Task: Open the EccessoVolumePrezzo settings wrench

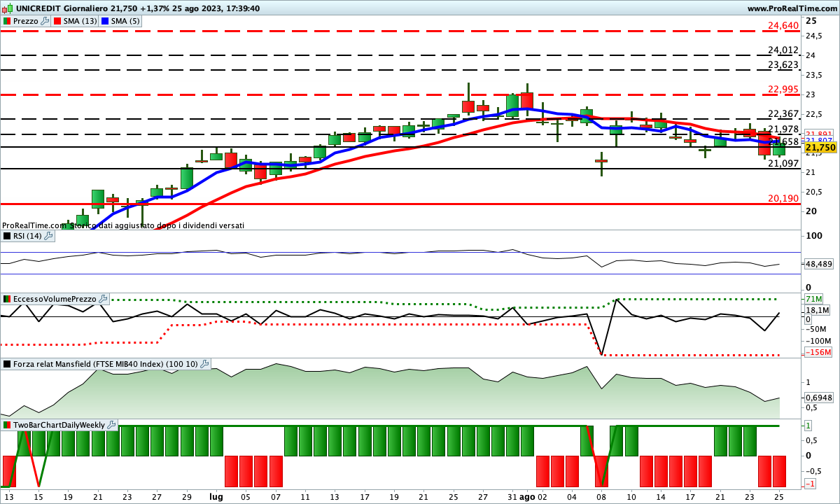Action: point(104,299)
